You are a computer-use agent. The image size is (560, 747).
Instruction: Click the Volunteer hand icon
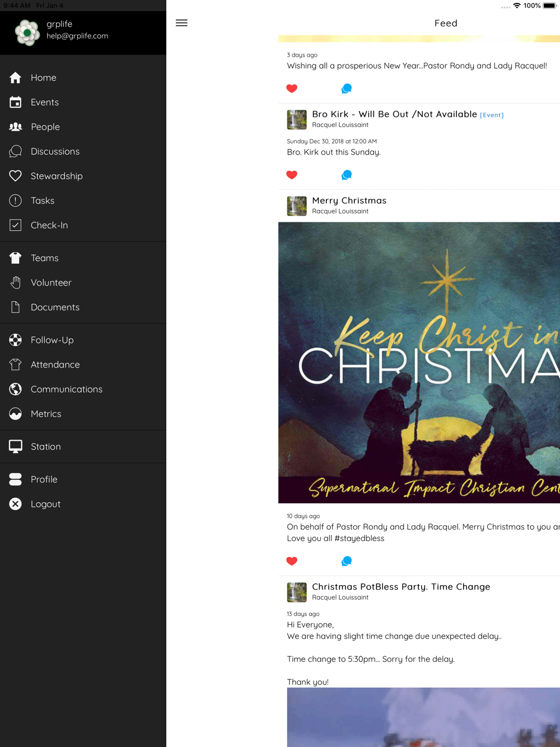point(16,282)
